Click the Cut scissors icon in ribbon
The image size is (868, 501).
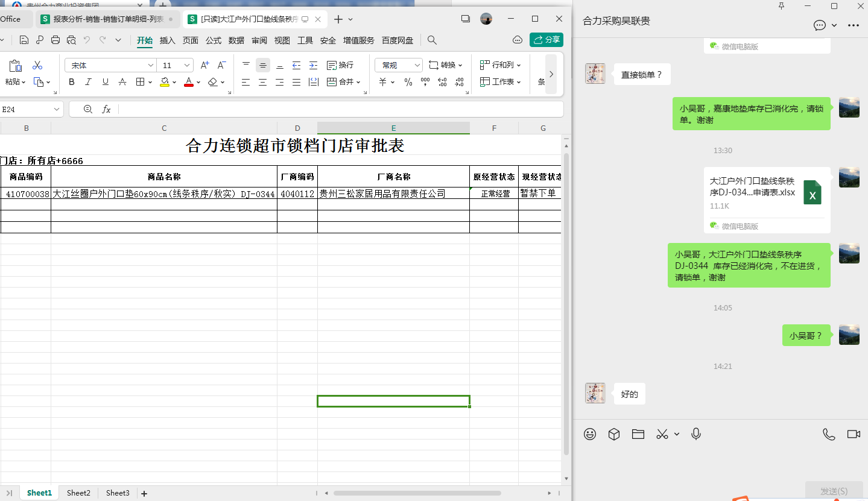pyautogui.click(x=37, y=65)
